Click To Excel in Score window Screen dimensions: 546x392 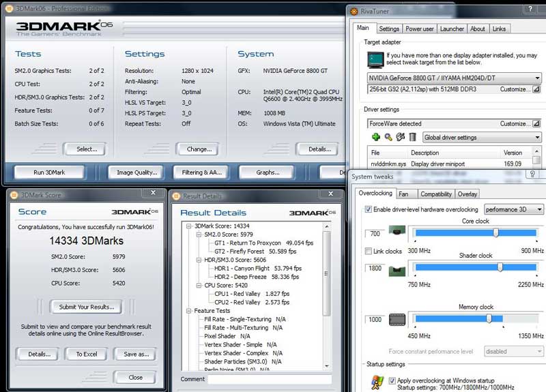point(87,354)
